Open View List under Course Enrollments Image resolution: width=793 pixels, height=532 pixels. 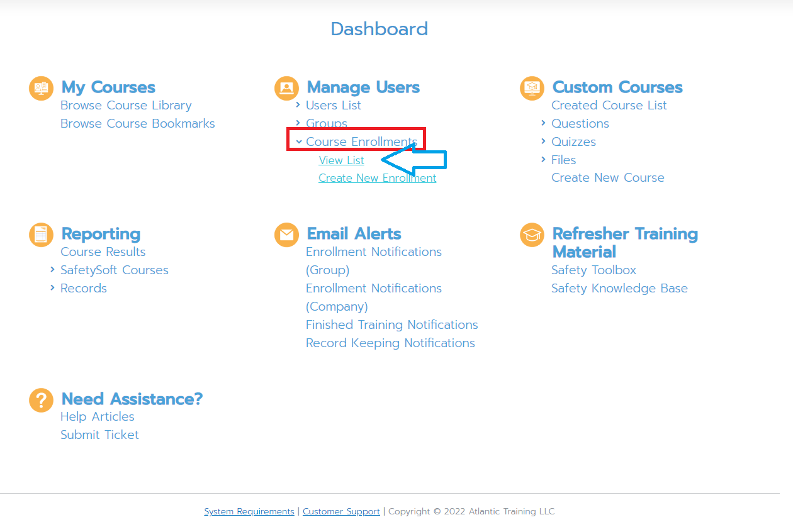pos(341,160)
